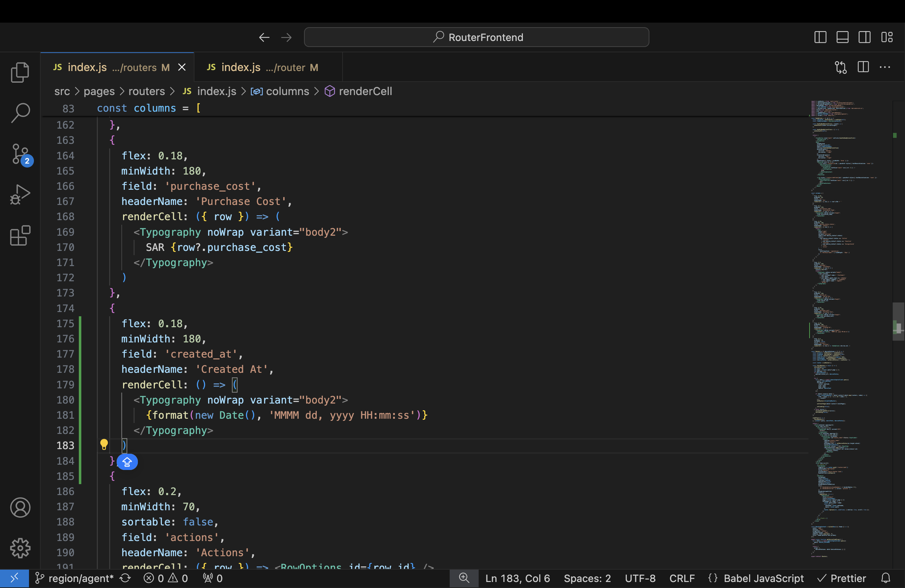Open changes compare icon in editor toolbar

coord(841,67)
